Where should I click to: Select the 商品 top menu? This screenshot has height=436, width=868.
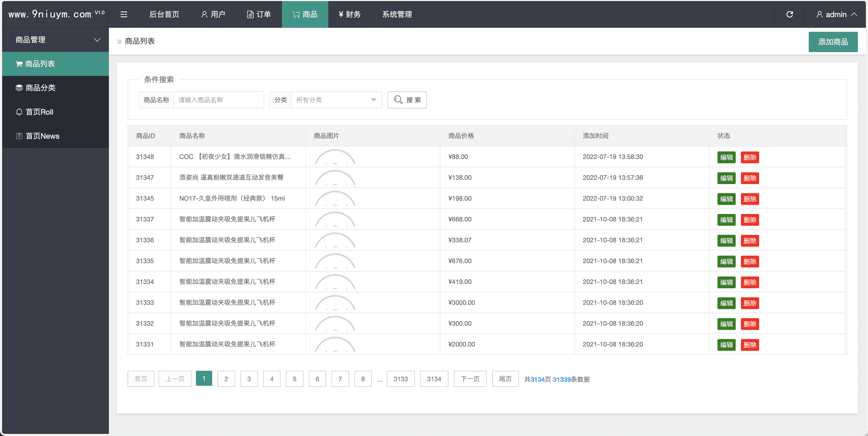(x=305, y=15)
